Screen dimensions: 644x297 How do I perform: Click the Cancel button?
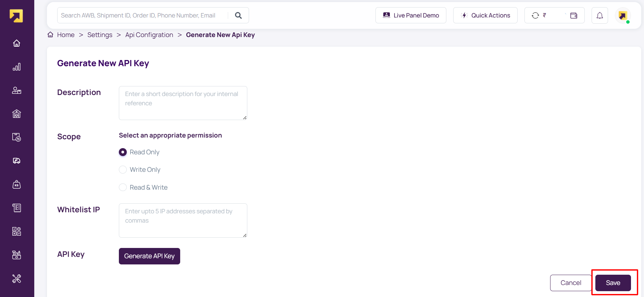pyautogui.click(x=570, y=283)
